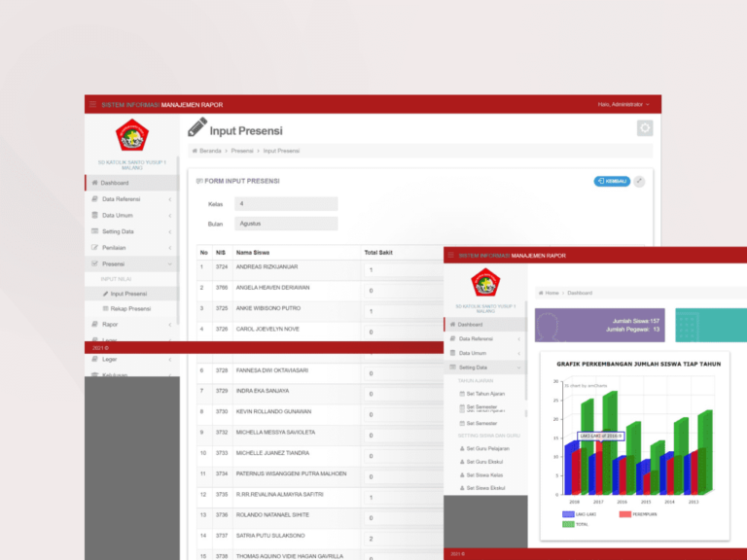This screenshot has width=747, height=560.
Task: Click hamburger menu icon in Input Presensi window
Action: [x=92, y=104]
